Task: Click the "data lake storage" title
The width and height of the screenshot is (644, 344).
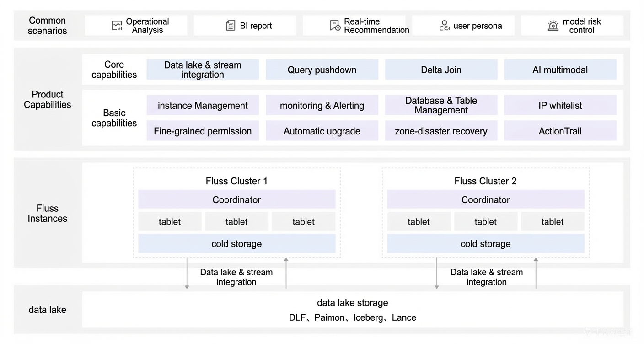Action: (x=353, y=302)
